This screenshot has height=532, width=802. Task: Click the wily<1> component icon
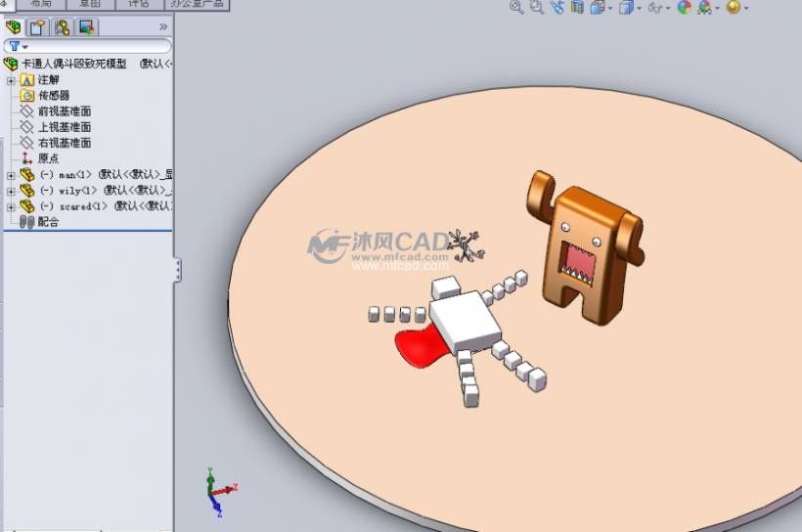pyautogui.click(x=27, y=191)
